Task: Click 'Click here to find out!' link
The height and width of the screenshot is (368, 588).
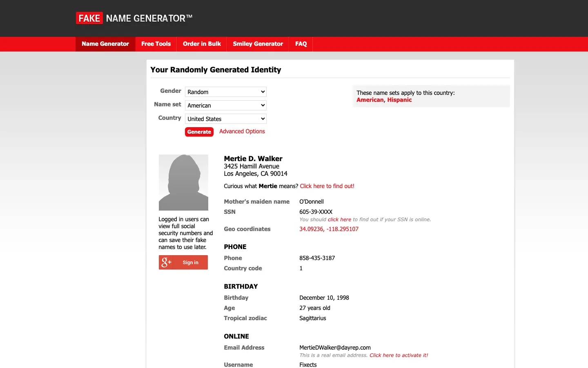Action: [327, 186]
